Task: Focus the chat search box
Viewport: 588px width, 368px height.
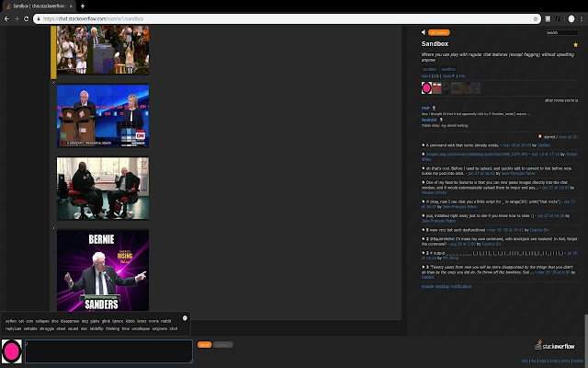Action: [x=561, y=33]
